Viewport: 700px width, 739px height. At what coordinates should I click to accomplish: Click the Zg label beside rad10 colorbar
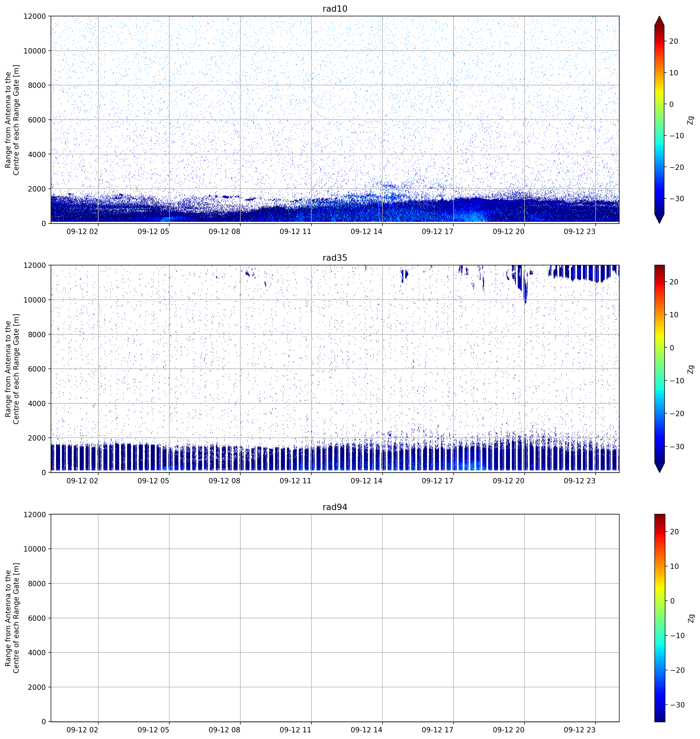691,120
